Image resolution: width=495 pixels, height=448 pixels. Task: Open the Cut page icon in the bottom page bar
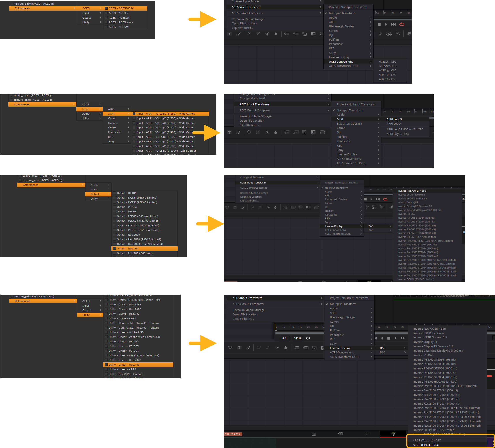tap(340, 434)
